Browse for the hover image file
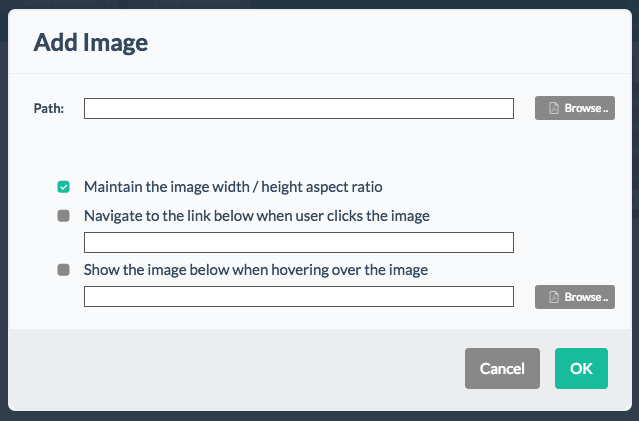Viewport: 639px width, 421px height. click(575, 297)
